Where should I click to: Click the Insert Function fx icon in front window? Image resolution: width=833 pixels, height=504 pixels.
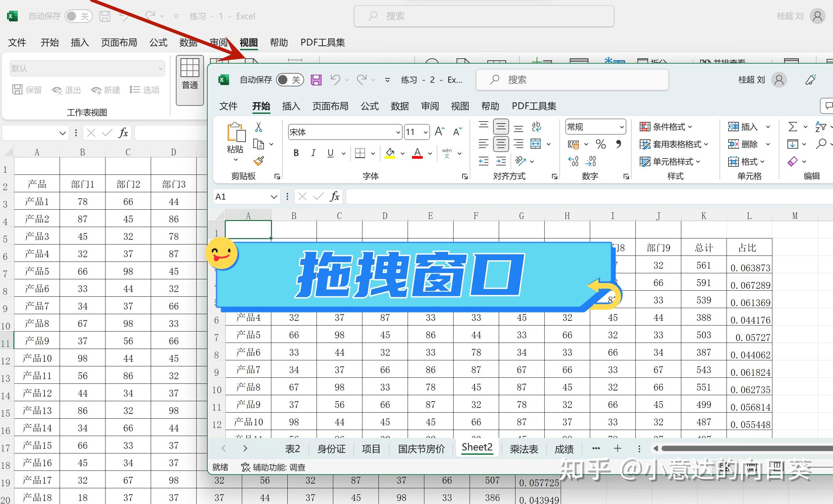coord(335,196)
